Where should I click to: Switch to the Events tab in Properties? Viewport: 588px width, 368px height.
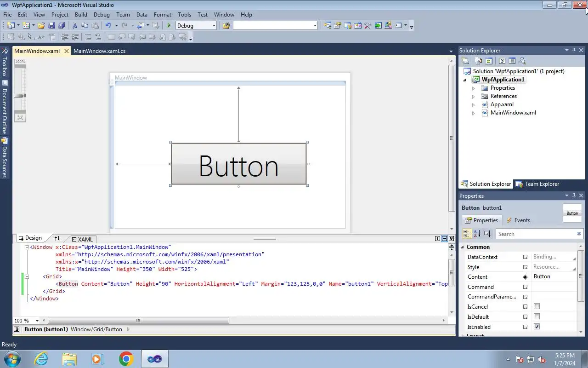(x=518, y=220)
